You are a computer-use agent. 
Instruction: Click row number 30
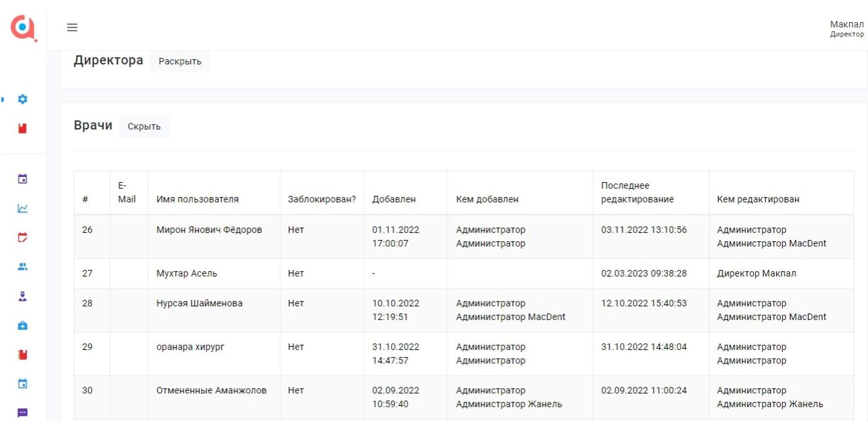[87, 391]
